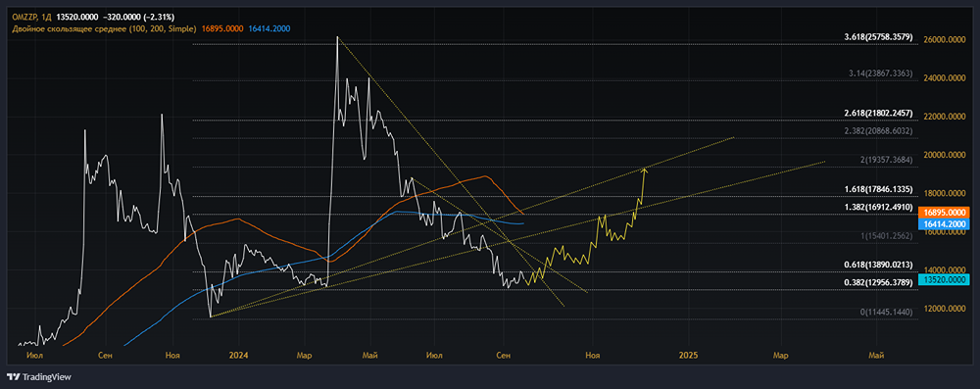Image resolution: width=980 pixels, height=389 pixels.
Task: Click 20000.0000 on the price axis
Action: [x=945, y=155]
